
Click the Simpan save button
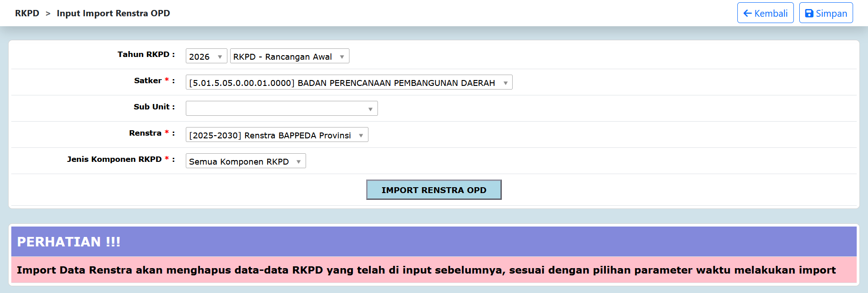click(x=826, y=13)
